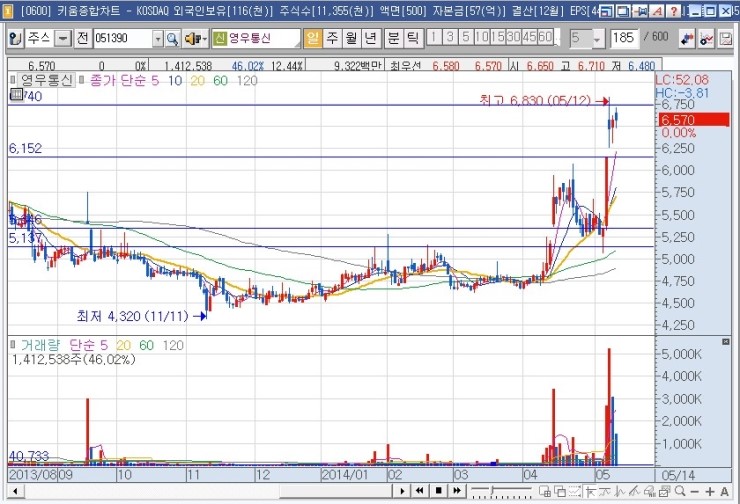The image size is (740, 504).
Task: Expand the stock code history dropdown
Action: pyautogui.click(x=158, y=39)
